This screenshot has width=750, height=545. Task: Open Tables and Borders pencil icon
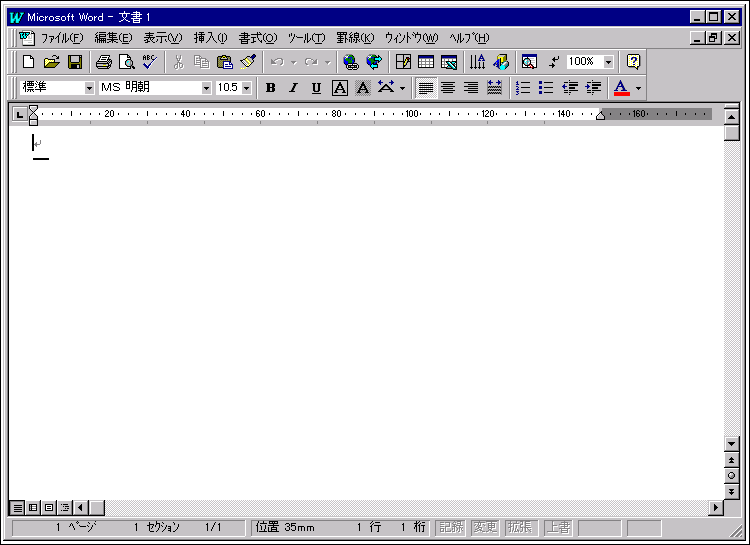pos(403,62)
